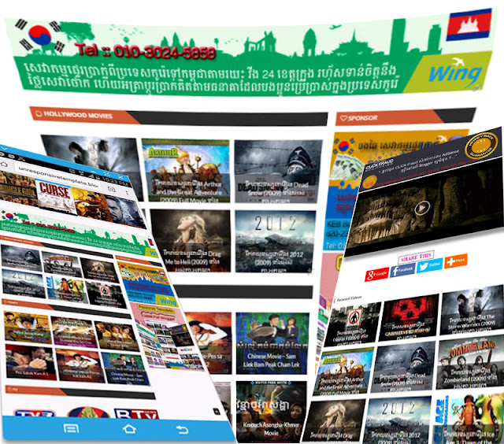Tap the Android back arrow button
The width and height of the screenshot is (504, 444).
(x=182, y=430)
